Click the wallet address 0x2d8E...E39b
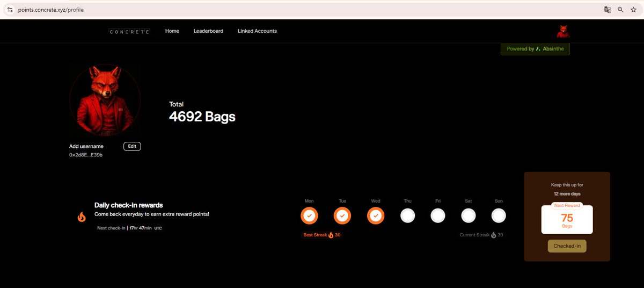 (x=86, y=155)
